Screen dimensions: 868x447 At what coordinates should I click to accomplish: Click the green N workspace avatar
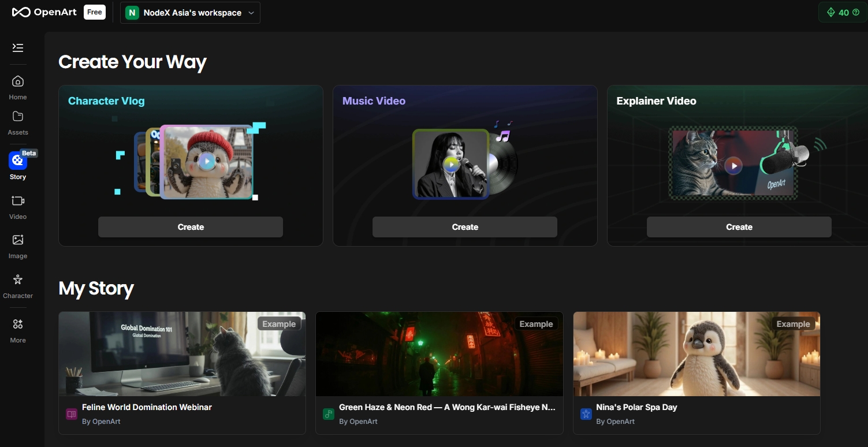(132, 13)
